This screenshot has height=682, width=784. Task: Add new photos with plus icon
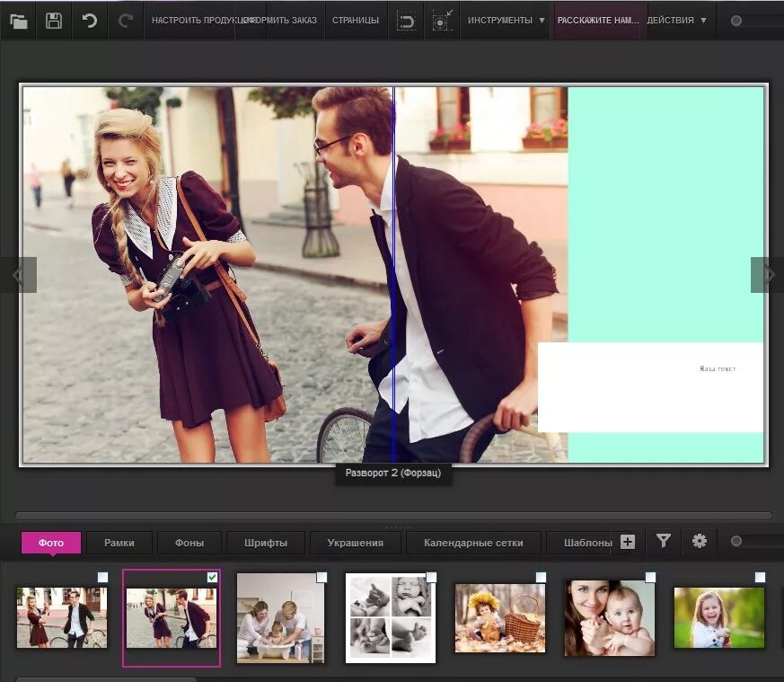click(x=628, y=542)
